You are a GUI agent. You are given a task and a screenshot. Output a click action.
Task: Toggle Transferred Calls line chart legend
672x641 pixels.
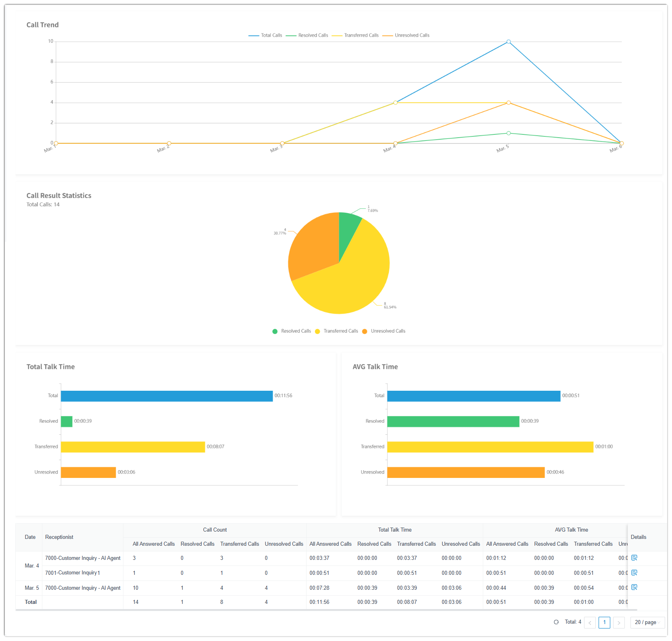[x=355, y=36]
